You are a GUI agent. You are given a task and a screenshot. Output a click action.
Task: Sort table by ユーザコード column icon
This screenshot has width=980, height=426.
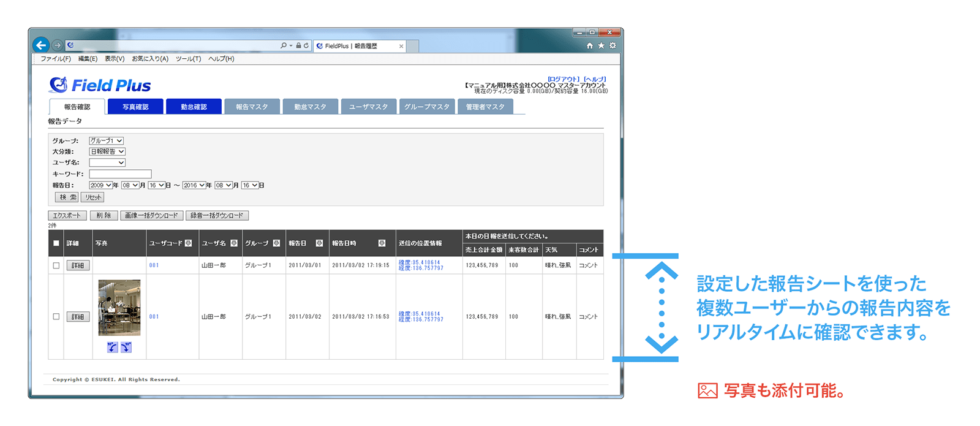point(189,243)
